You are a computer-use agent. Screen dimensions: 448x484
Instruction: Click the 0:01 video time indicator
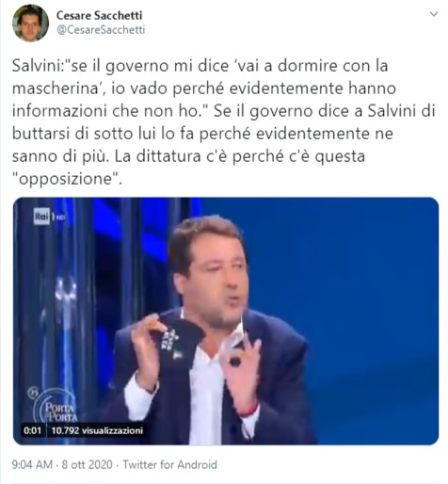[33, 430]
